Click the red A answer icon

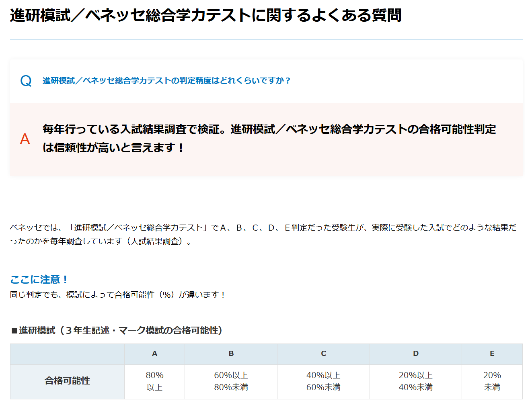tap(25, 139)
